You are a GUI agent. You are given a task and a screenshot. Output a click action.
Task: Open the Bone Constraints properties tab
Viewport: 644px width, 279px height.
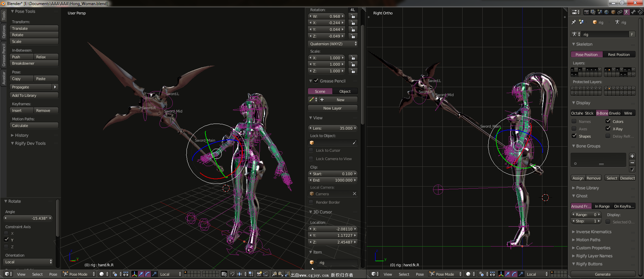coord(640,12)
